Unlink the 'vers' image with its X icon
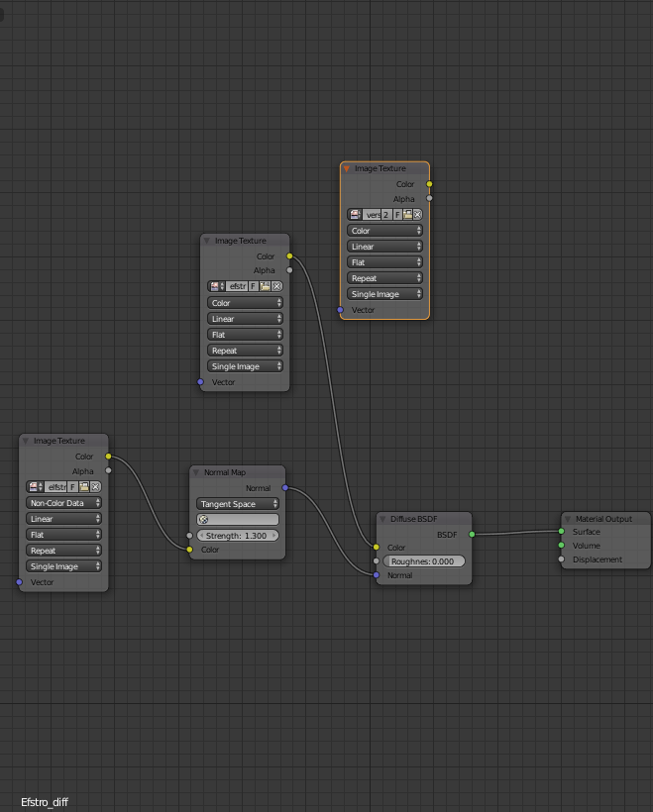This screenshot has height=812, width=653. click(x=418, y=215)
